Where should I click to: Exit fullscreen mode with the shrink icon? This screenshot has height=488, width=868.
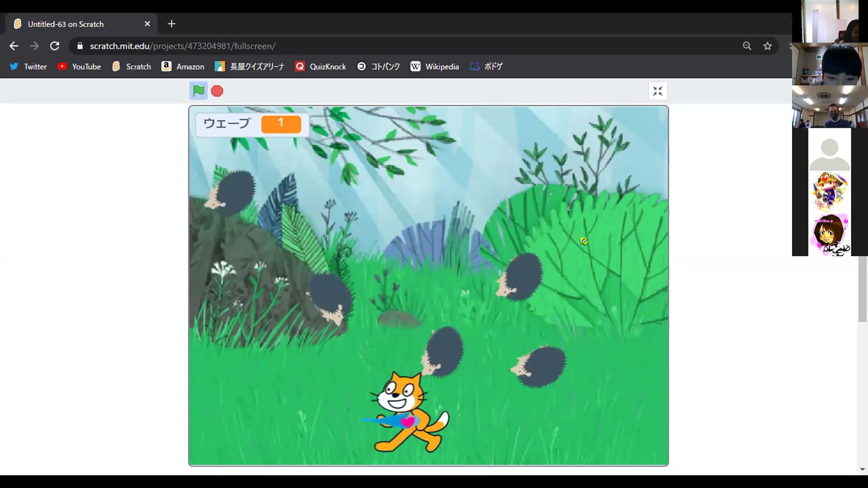658,91
